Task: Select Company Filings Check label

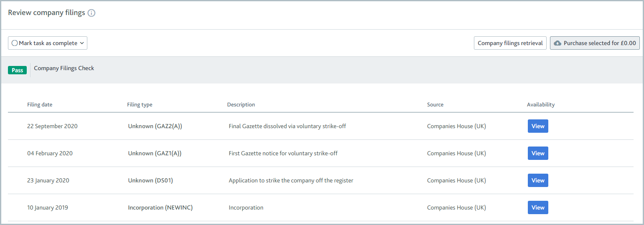Action: pyautogui.click(x=64, y=68)
